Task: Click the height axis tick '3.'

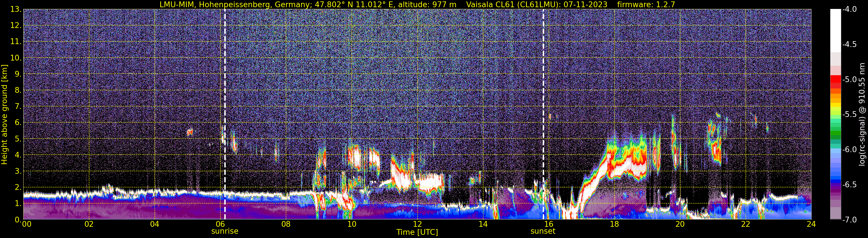Action: click(18, 171)
